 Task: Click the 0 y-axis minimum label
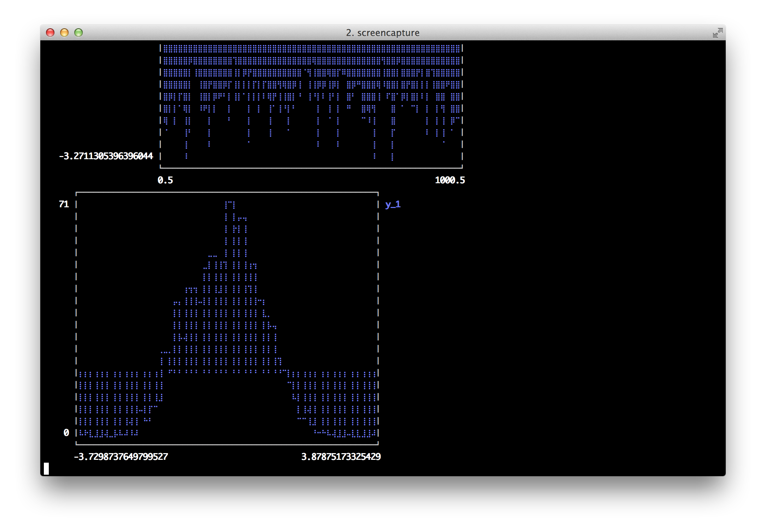[x=66, y=433]
